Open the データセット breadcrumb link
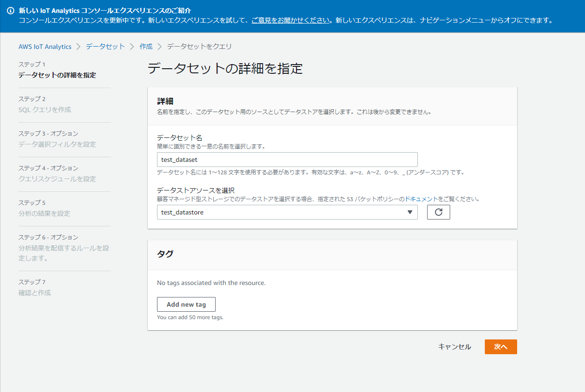Image resolution: width=585 pixels, height=392 pixels. pos(105,47)
